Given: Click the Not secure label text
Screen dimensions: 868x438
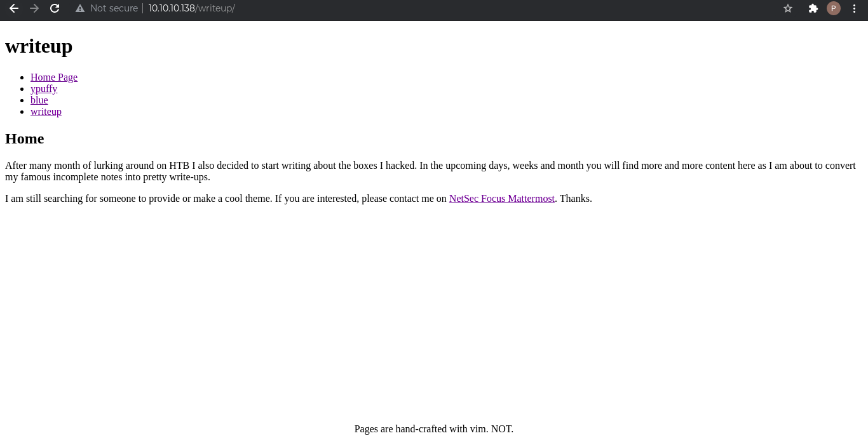Looking at the screenshot, I should (114, 8).
